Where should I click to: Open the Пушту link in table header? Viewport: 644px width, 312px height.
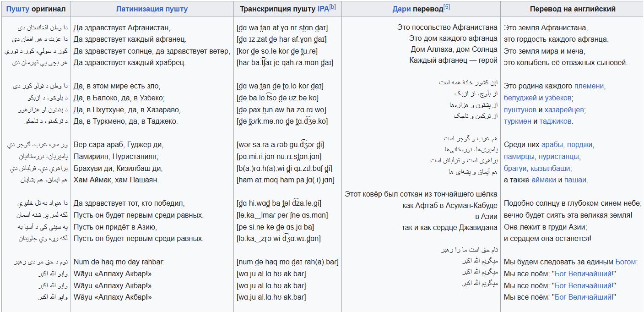coord(17,9)
